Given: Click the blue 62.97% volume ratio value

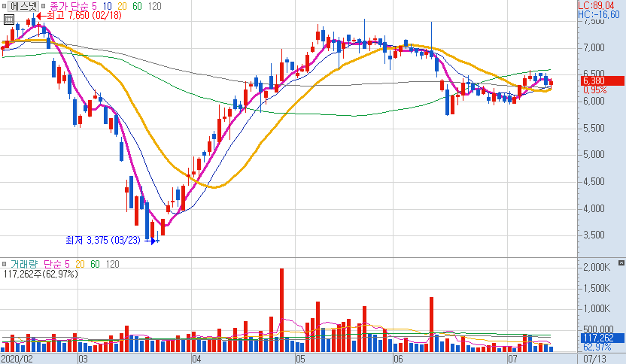Looking at the screenshot, I should point(597,347).
